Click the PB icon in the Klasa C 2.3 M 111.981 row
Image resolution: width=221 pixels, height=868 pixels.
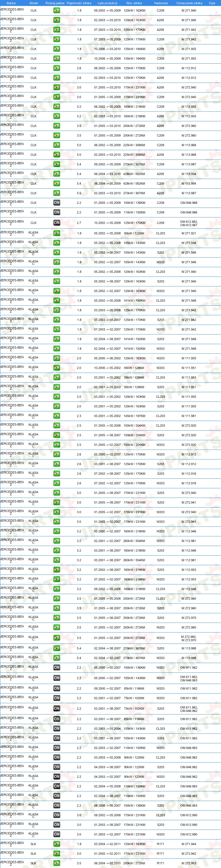(57, 416)
